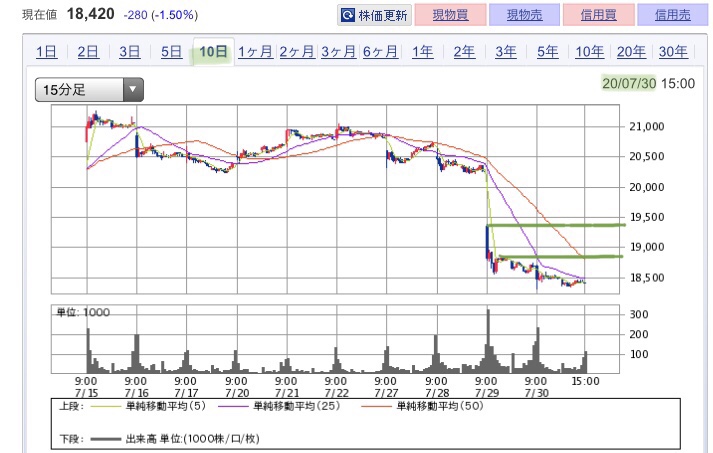
Task: Show the 3ヶ月 chart range
Action: point(338,52)
